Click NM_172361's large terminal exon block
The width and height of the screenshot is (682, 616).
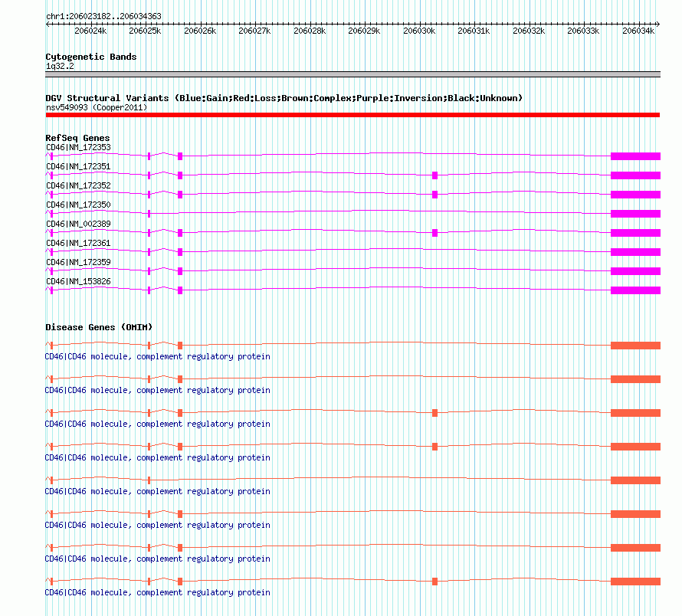coord(635,252)
